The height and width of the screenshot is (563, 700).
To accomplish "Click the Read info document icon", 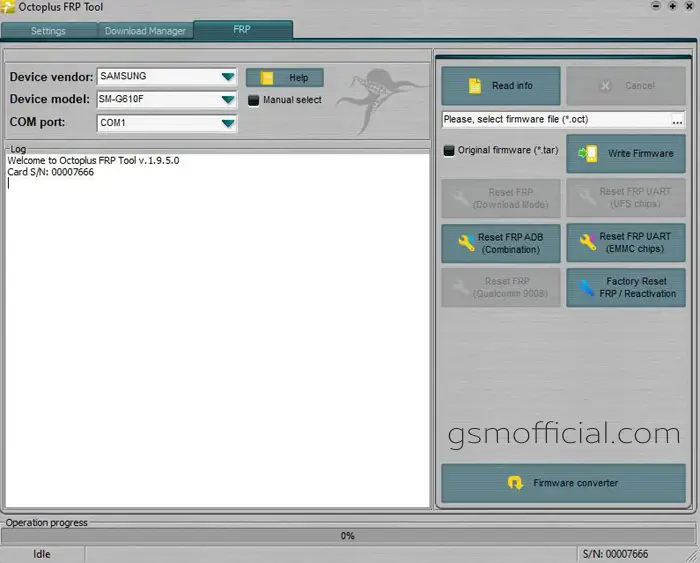I will tap(475, 85).
